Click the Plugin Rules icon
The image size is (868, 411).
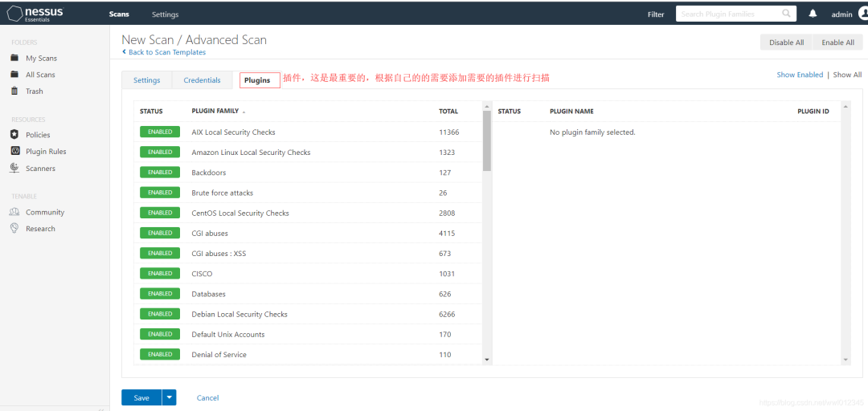pyautogui.click(x=15, y=151)
